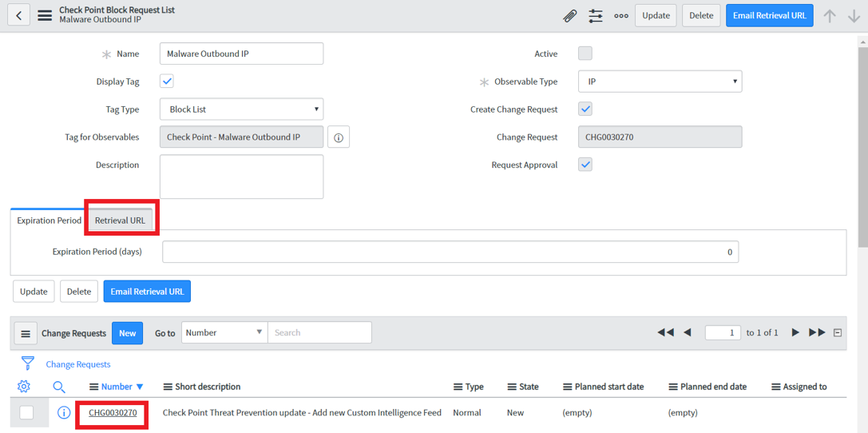Preview CHG0030270 record info icon
The width and height of the screenshot is (868, 433).
[64, 412]
